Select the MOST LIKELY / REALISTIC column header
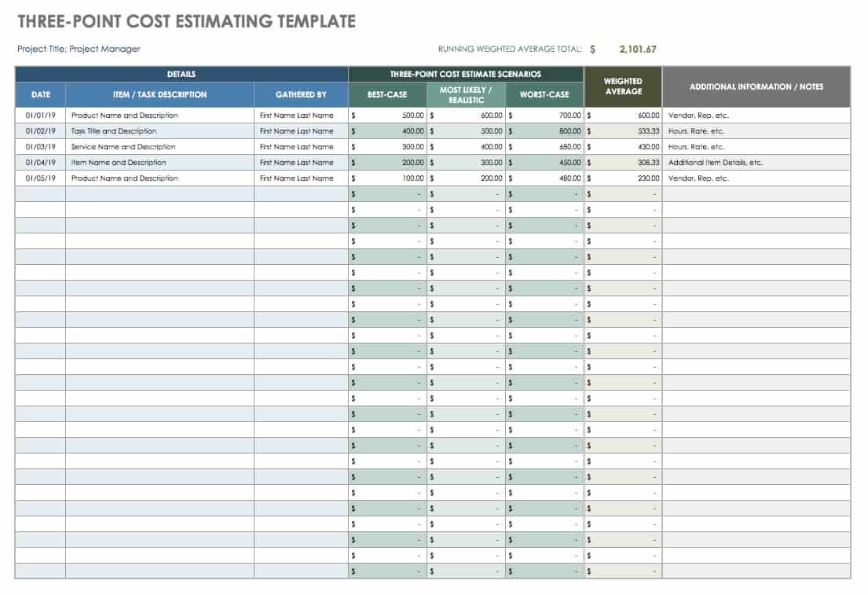Screen dimensions: 868x595 467,94
